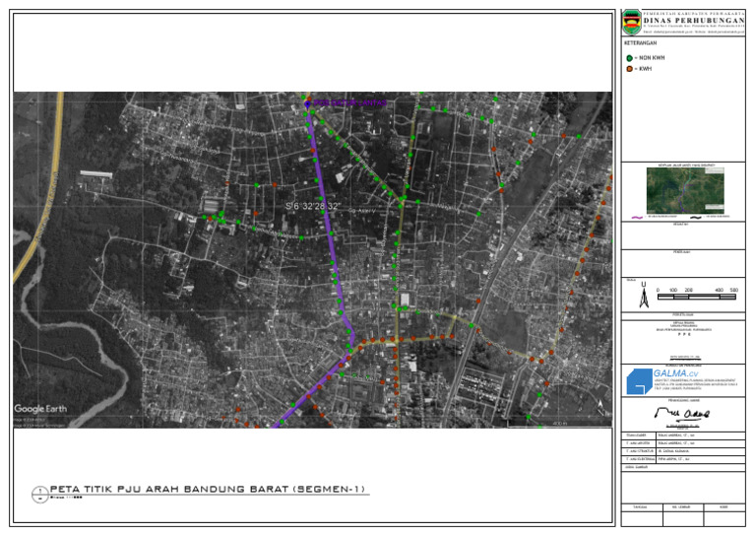
Task: Click the purple route start pin
Action: (307, 102)
